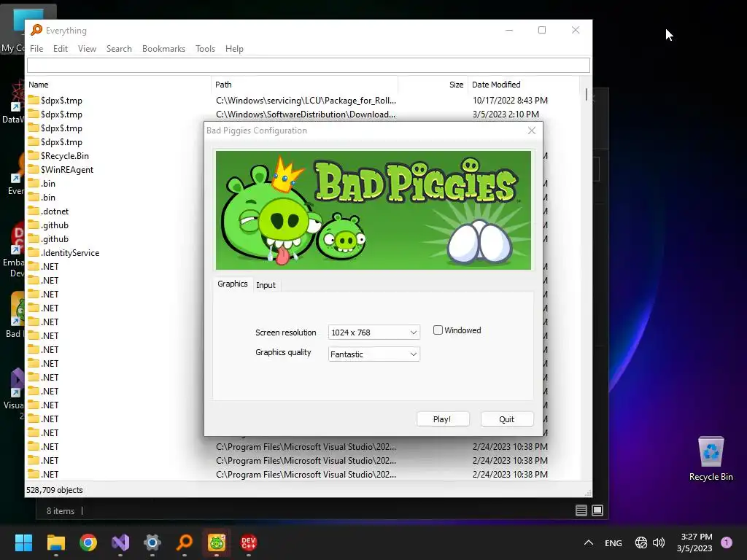Open the clock showing 3:27 PM

[x=694, y=542]
